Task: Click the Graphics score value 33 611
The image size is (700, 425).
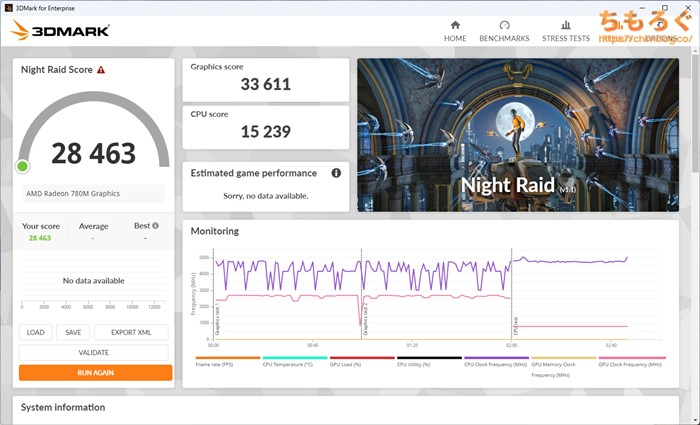Action: (x=266, y=84)
